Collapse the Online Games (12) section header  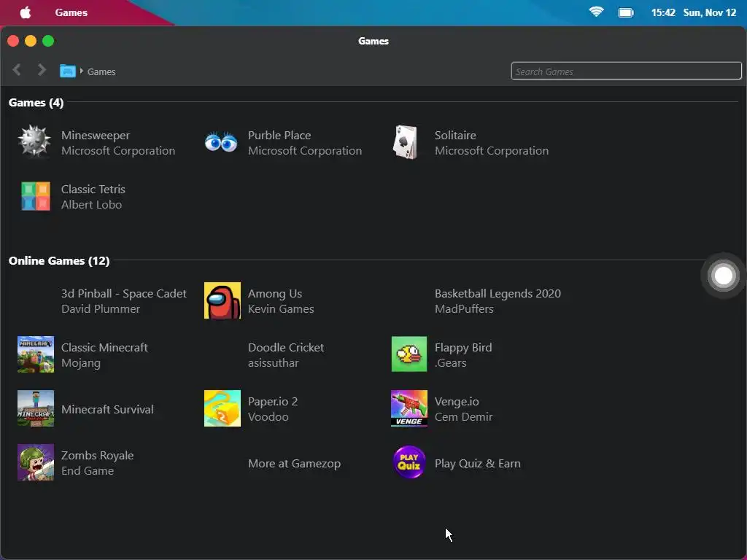(x=59, y=260)
